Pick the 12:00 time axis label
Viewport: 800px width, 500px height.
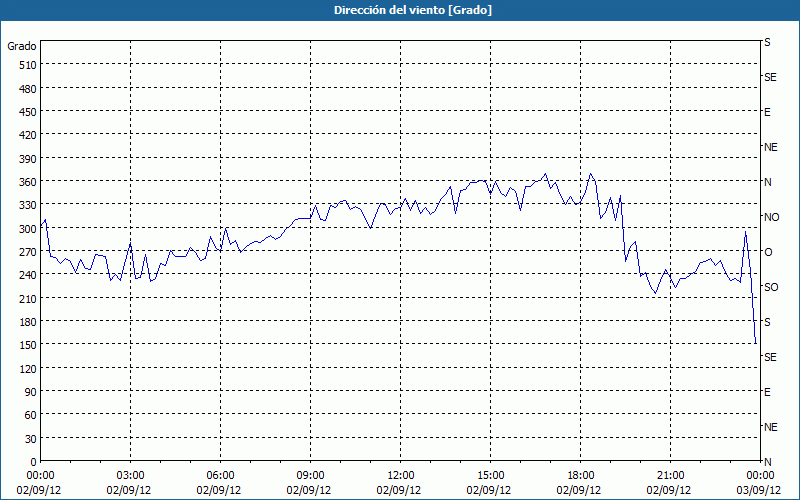(401, 476)
